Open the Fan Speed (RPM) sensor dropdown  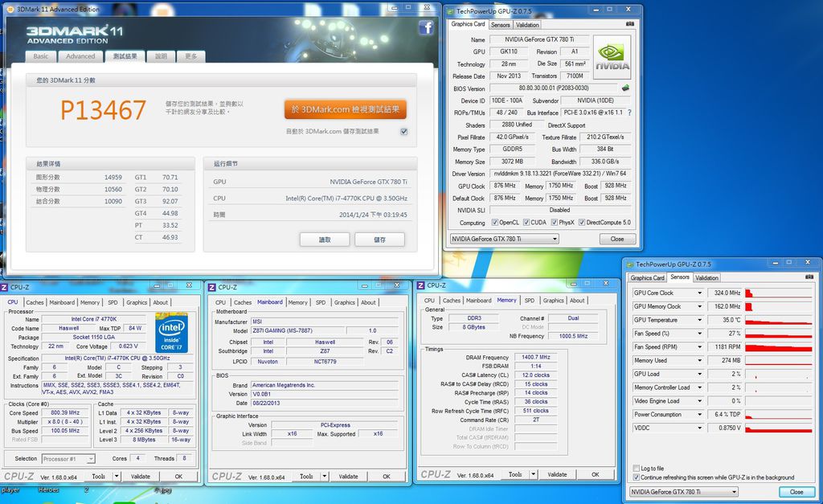click(699, 347)
